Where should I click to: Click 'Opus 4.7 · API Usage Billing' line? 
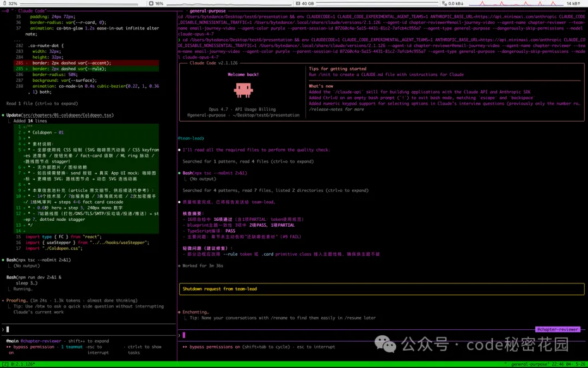(x=242, y=109)
